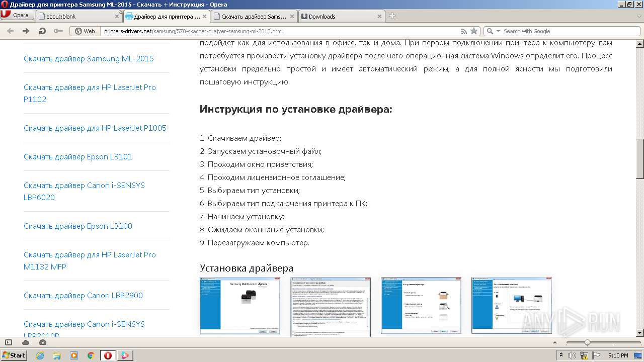Click the Web security badge
The height and width of the screenshot is (362, 644).
[x=85, y=31]
